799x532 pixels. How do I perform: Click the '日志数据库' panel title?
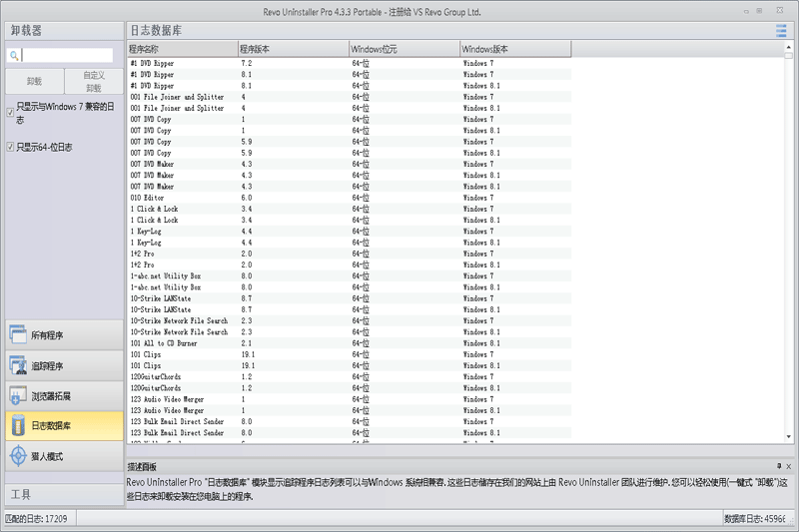(156, 31)
